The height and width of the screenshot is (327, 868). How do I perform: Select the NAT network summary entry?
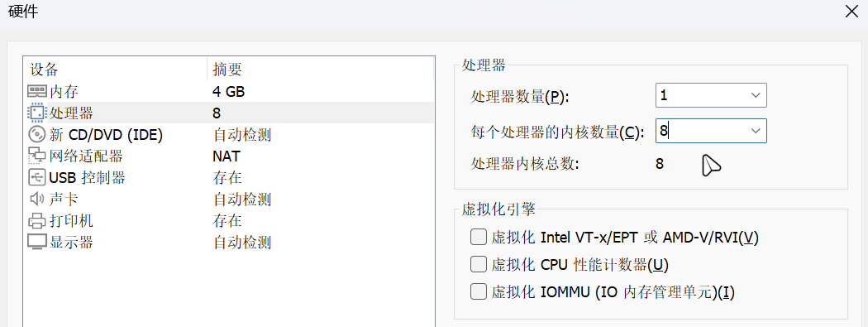tap(227, 156)
